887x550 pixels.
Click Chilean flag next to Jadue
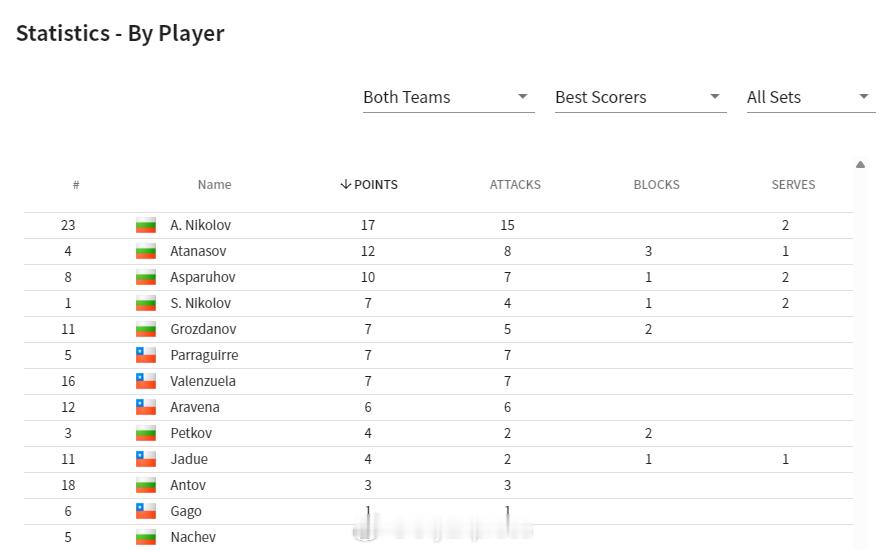(x=146, y=459)
